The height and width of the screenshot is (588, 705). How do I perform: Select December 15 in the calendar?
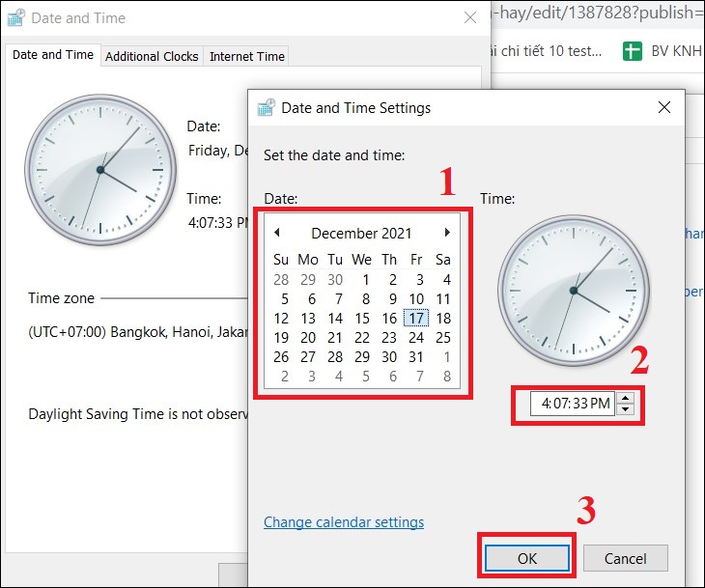362,319
